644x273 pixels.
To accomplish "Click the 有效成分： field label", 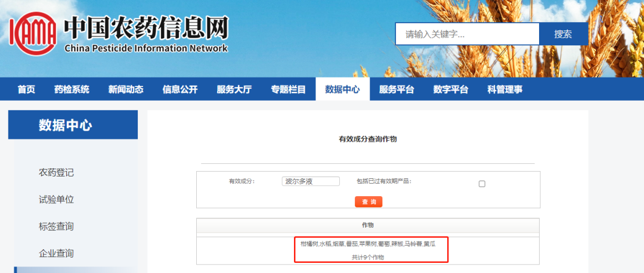I will coord(242,181).
